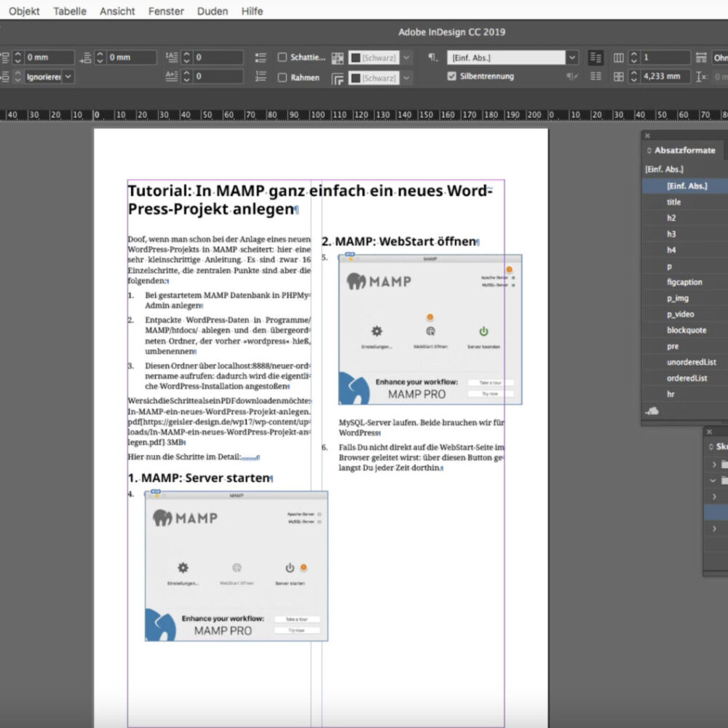Image resolution: width=728 pixels, height=728 pixels.
Task: Click the bulleted list icon
Action: [261, 58]
